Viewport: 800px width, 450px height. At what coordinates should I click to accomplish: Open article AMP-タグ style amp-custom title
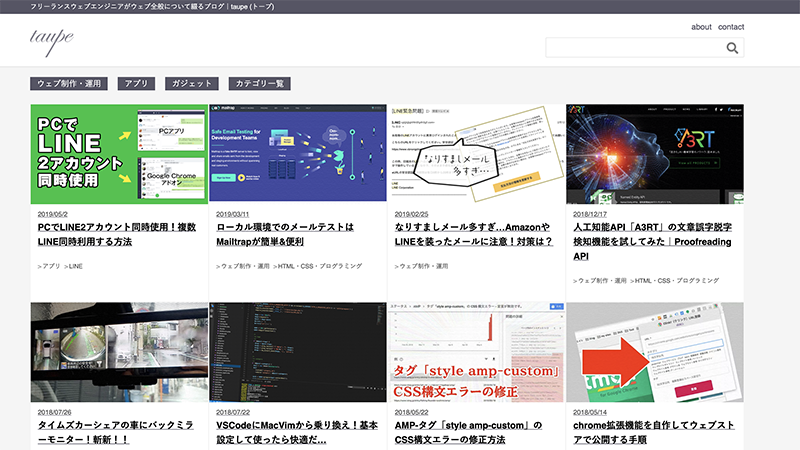468,432
